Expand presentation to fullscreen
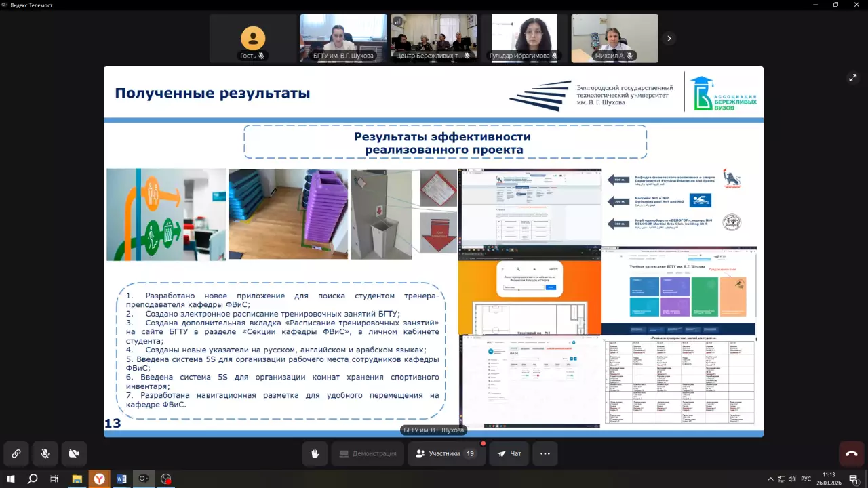The height and width of the screenshot is (488, 868). pyautogui.click(x=853, y=78)
